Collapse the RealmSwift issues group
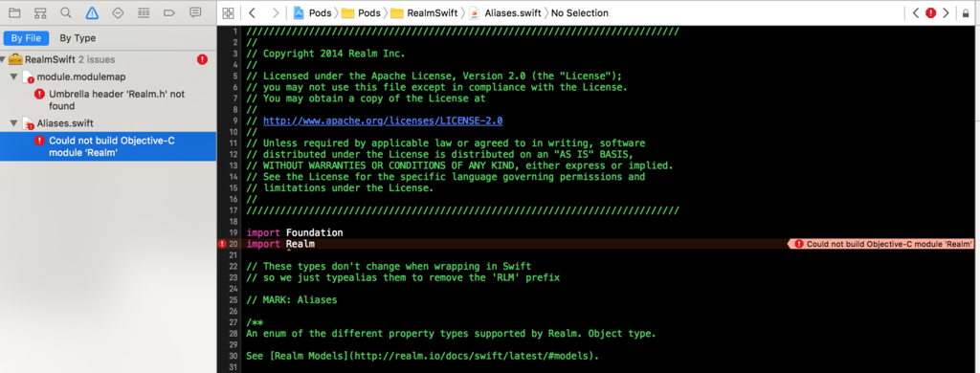The image size is (980, 373). (x=3, y=59)
